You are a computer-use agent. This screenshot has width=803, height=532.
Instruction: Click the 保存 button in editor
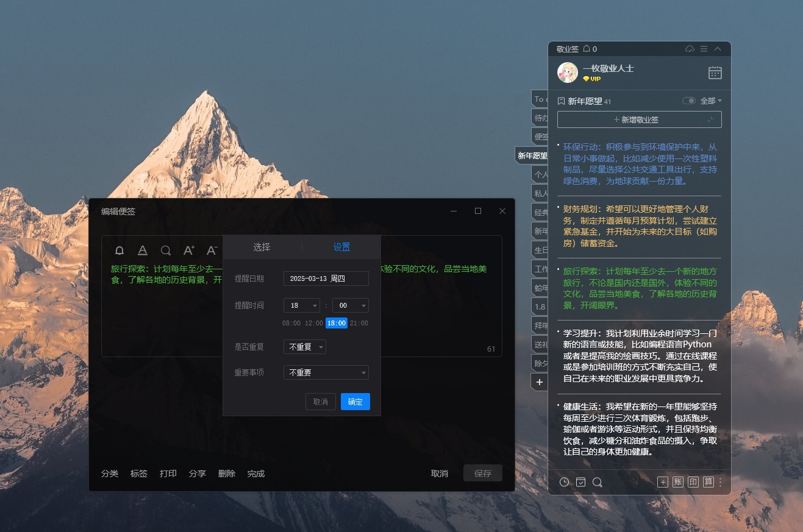pos(483,473)
